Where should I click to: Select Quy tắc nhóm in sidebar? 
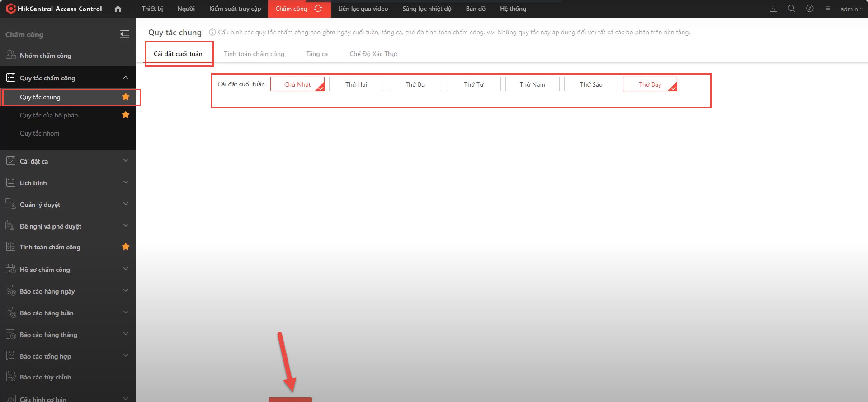[x=39, y=133]
